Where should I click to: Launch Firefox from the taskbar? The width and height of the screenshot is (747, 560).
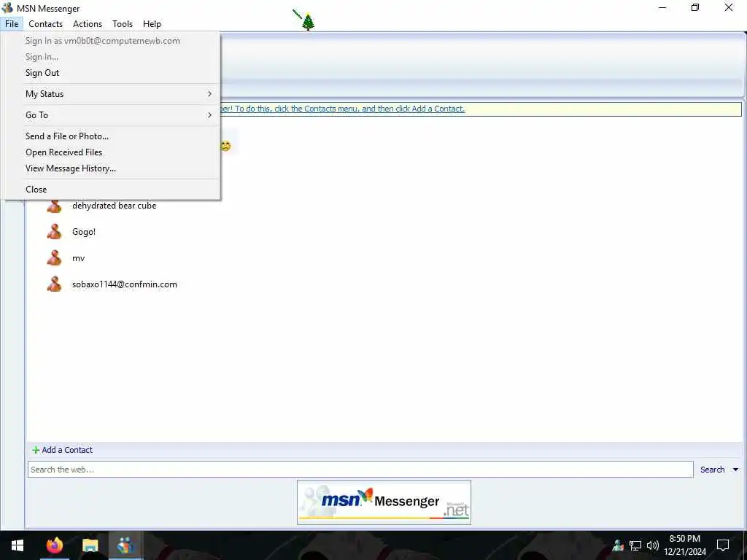pos(54,545)
